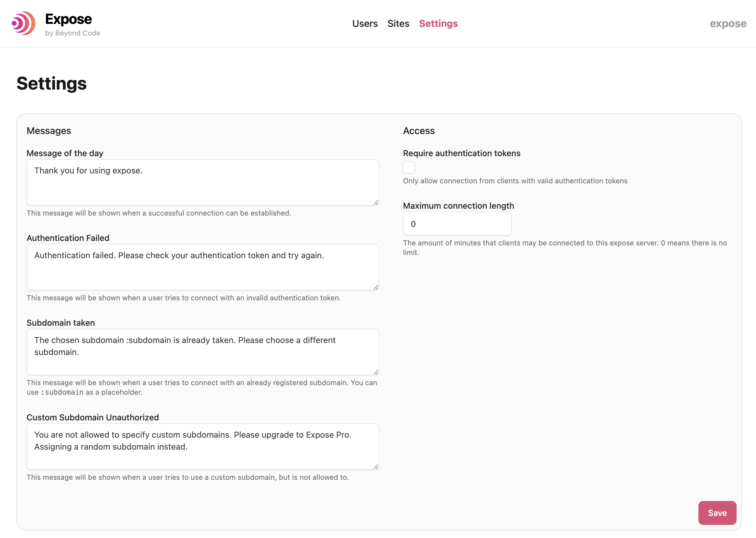Image resolution: width=756 pixels, height=538 pixels.
Task: Click the 'Message of the day' label
Action: click(65, 153)
